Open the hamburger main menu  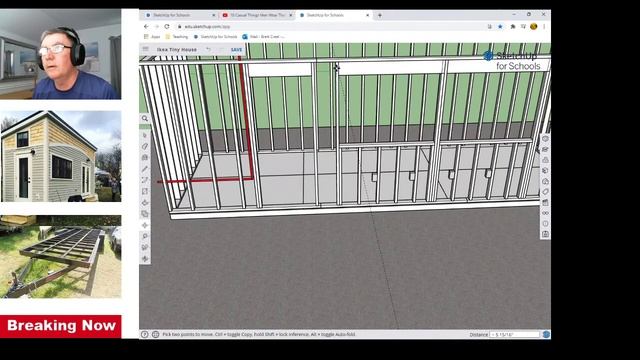click(x=146, y=49)
